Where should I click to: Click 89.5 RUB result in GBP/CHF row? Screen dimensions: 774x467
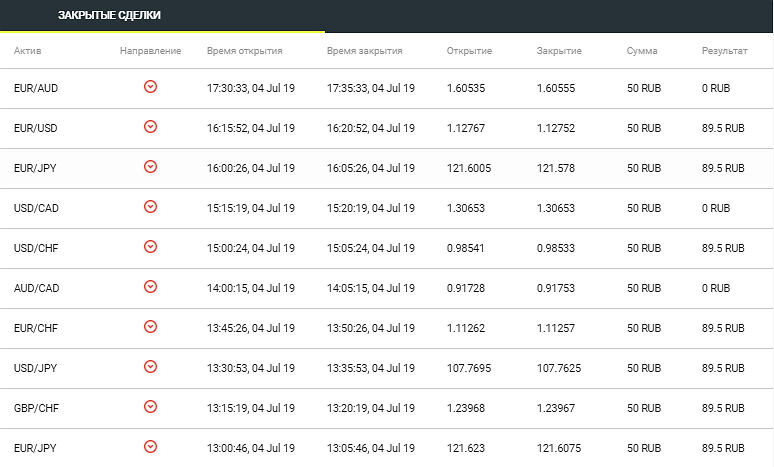723,408
